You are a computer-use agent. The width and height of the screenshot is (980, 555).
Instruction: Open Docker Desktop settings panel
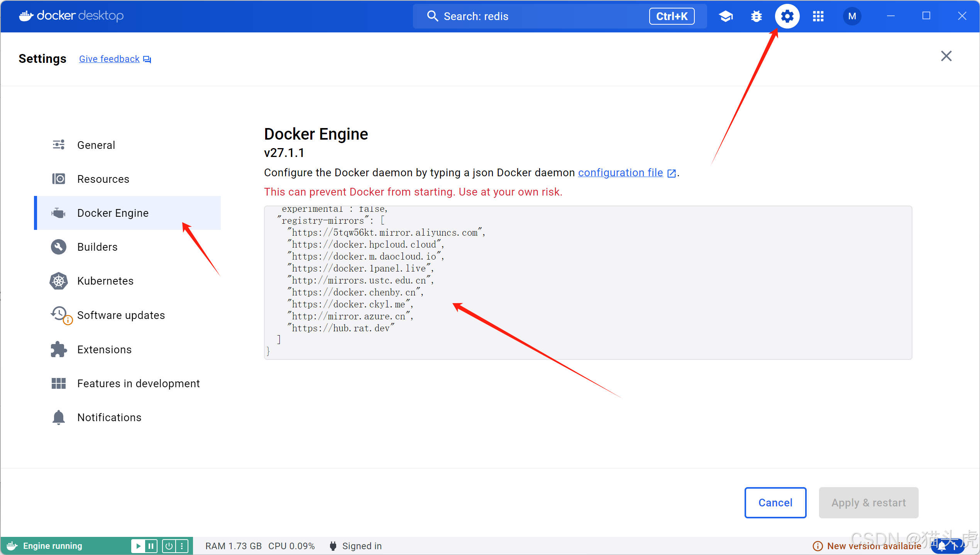[x=787, y=15]
